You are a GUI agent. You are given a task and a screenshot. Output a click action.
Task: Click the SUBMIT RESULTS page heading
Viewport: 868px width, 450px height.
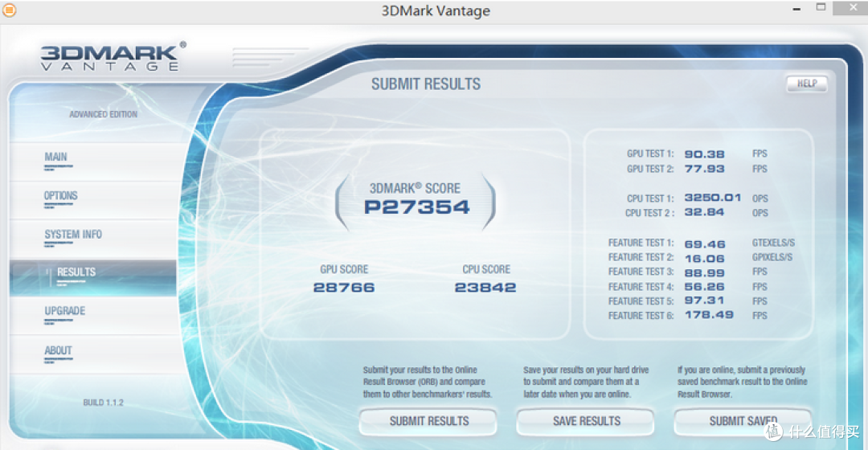coord(426,84)
